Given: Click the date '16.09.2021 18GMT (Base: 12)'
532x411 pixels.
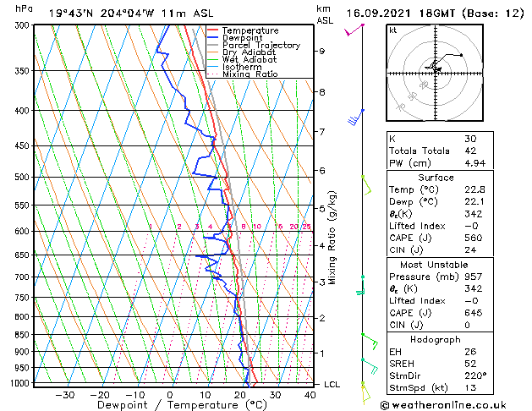Looking at the screenshot, I should [x=436, y=14].
